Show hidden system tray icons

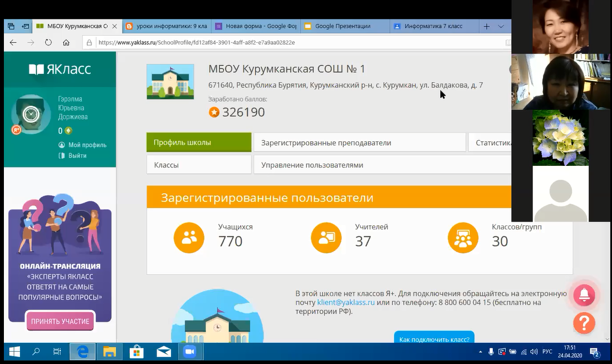tap(481, 352)
